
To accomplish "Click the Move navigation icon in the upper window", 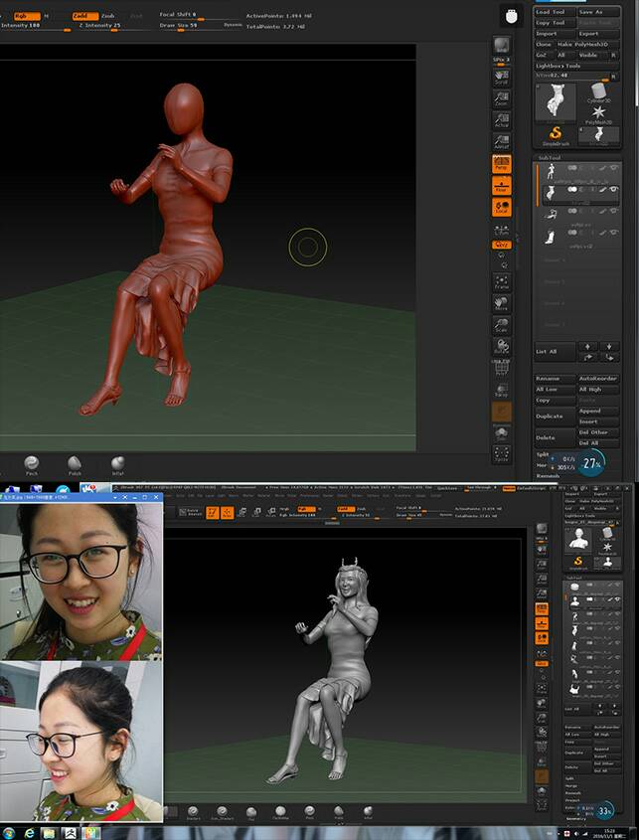I will (x=502, y=301).
